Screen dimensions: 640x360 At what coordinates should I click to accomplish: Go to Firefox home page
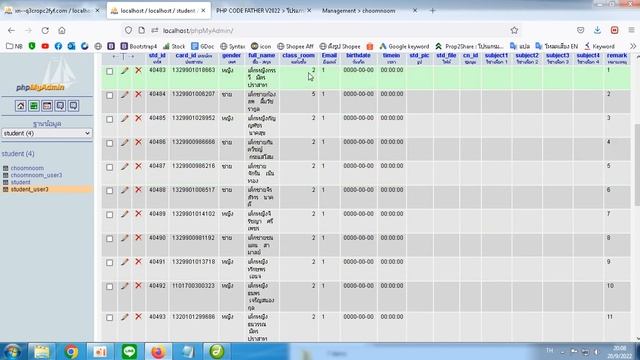62,31
